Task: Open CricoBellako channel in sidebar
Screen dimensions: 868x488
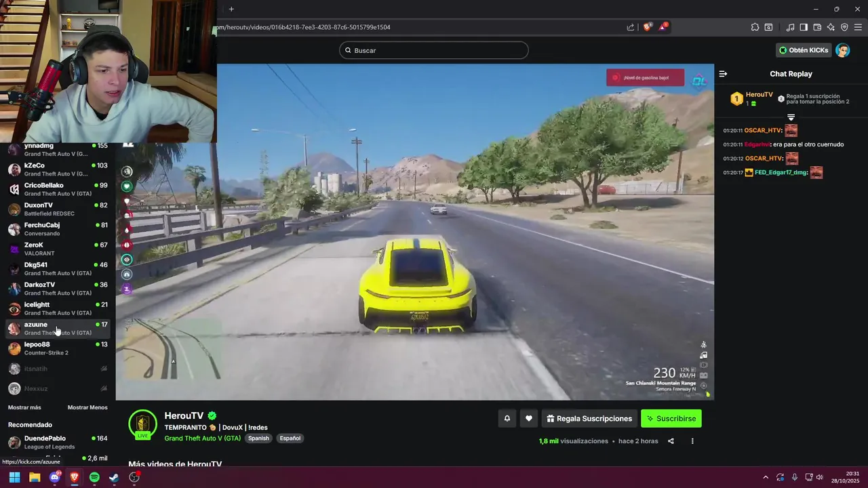Action: [58, 189]
